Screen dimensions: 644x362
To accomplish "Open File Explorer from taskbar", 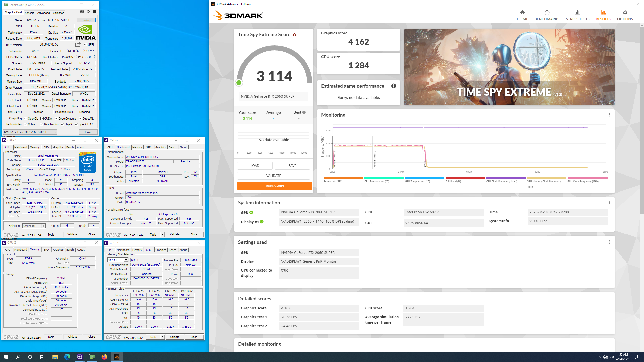I will (x=55, y=357).
